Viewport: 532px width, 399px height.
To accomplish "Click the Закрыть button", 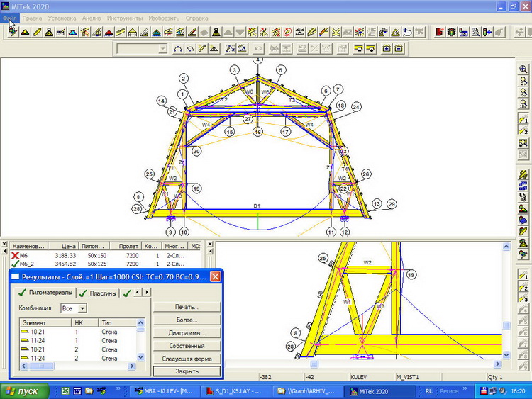I will coord(187,371).
